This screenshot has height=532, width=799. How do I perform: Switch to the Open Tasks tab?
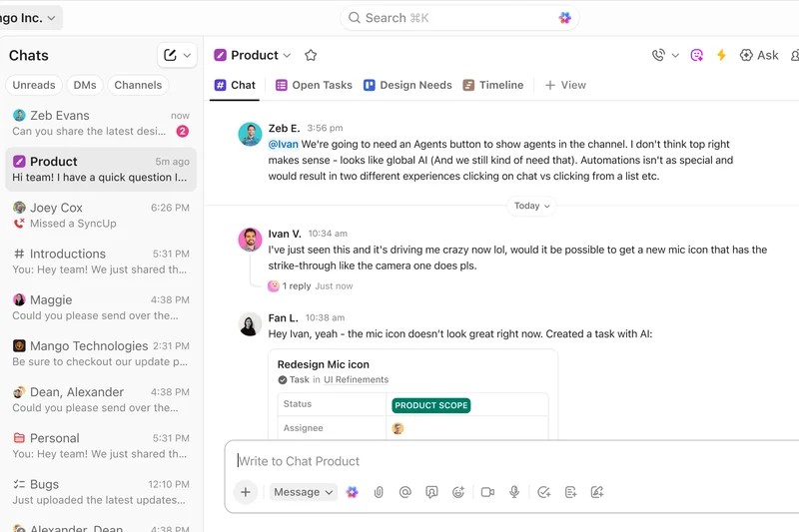[x=314, y=85]
